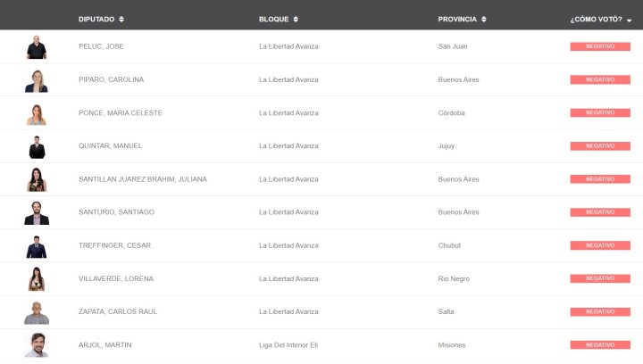Sort table by the DIPUTADO column arrows
643x364 pixels.
(x=121, y=20)
